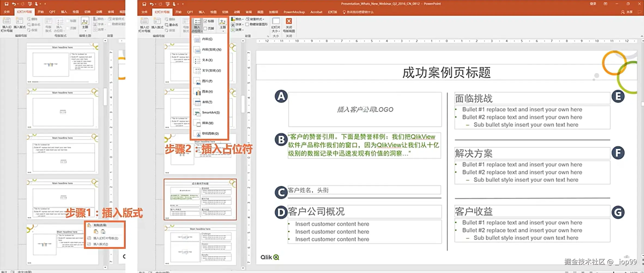The width and height of the screenshot is (644, 273).
Task: Open 效果 dropdown in right window ribbon
Action: 237,30
